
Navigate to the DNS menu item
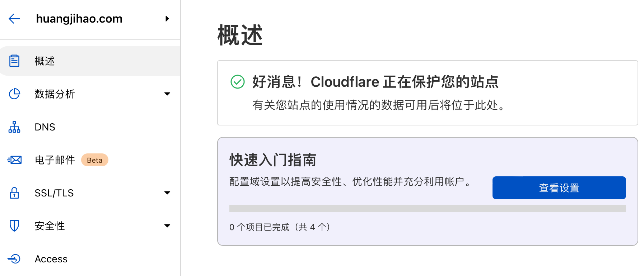click(x=45, y=127)
